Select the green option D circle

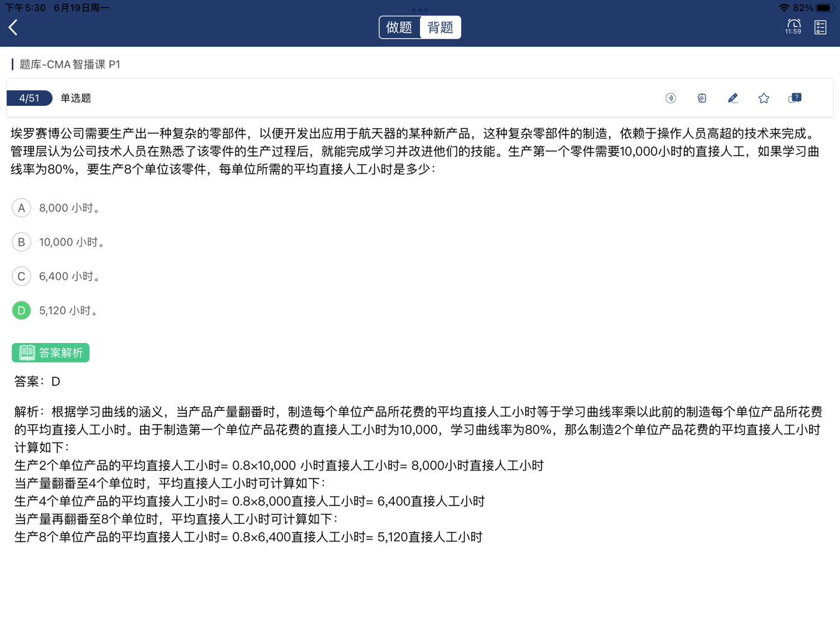[22, 311]
